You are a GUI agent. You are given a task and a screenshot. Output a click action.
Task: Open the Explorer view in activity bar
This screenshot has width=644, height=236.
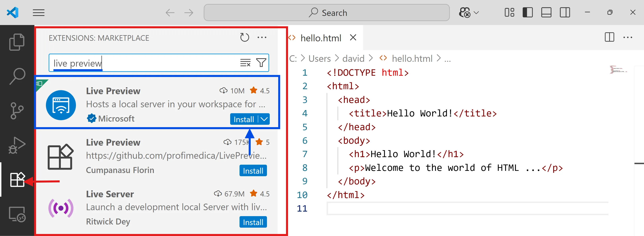(x=17, y=42)
